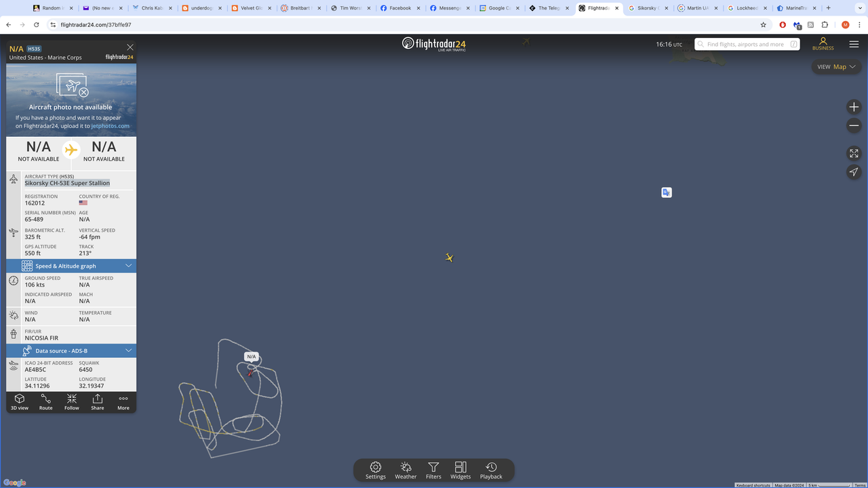Focus the Find flights search box
The width and height of the screenshot is (868, 488).
click(x=747, y=44)
